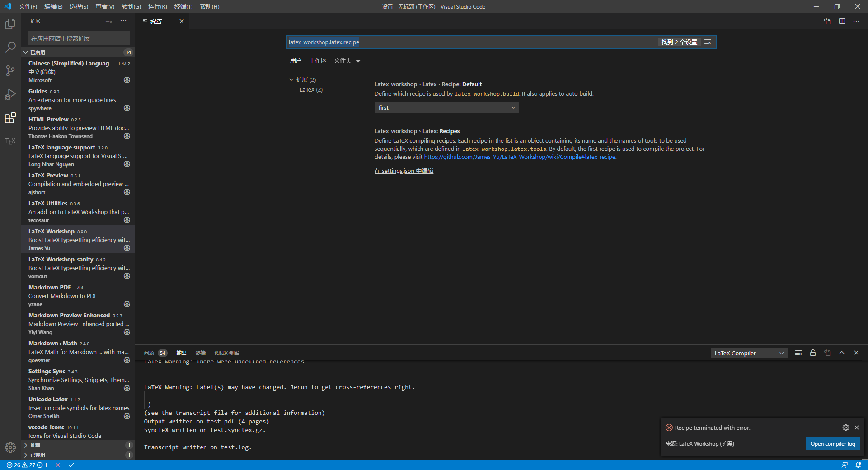Click errors and warnings count in status bar
Image resolution: width=868 pixels, height=470 pixels.
click(27, 465)
